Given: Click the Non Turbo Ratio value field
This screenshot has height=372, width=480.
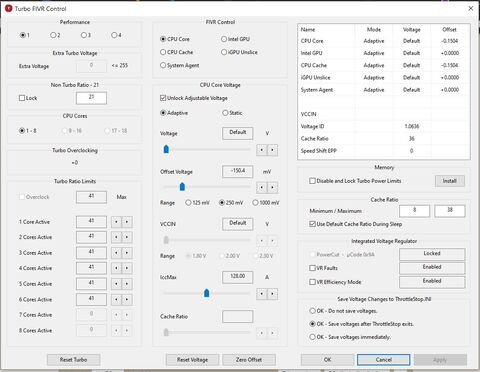Looking at the screenshot, I should [x=91, y=98].
